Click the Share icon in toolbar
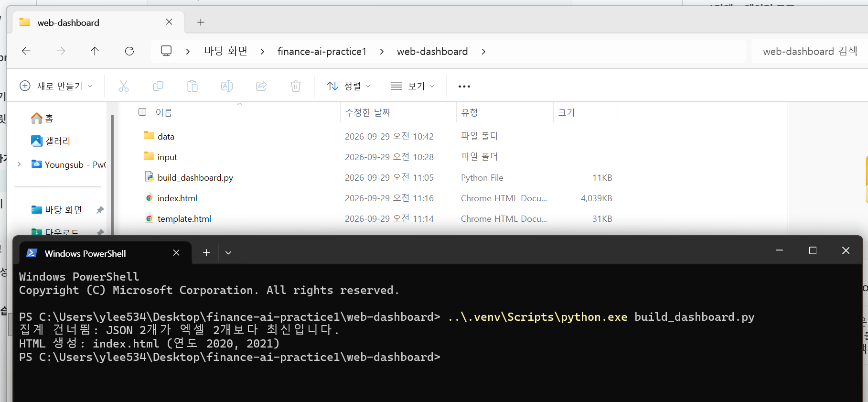 click(x=261, y=86)
